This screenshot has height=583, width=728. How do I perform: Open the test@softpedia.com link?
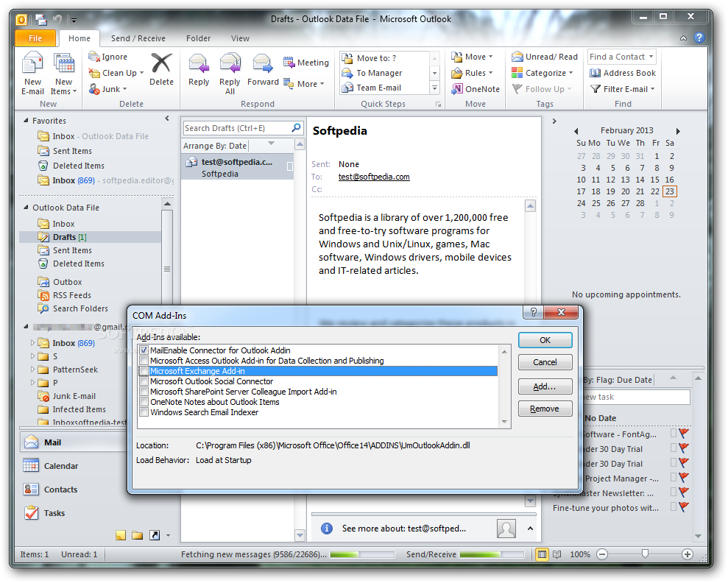pos(374,177)
